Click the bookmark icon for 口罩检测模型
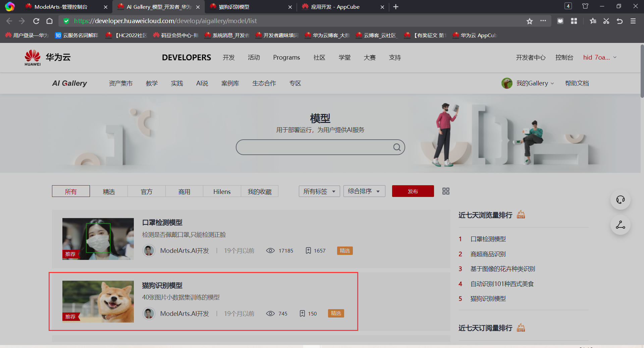The image size is (644, 348). tap(308, 251)
